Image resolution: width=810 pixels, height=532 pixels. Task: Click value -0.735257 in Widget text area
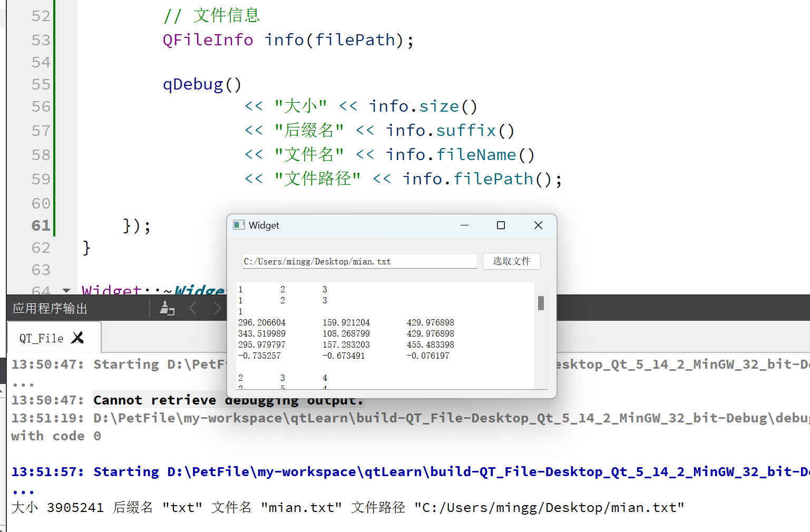[x=259, y=356]
